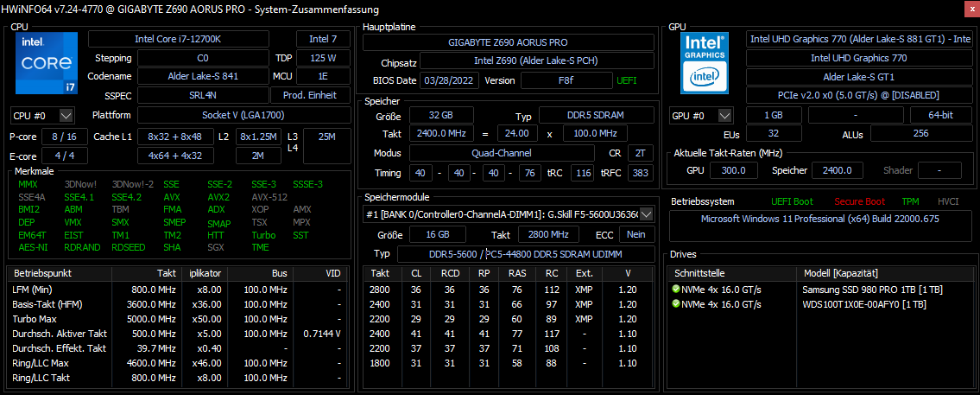Viewport: 980px width, 395px height.
Task: Click the red Secure Boot label
Action: [859, 201]
